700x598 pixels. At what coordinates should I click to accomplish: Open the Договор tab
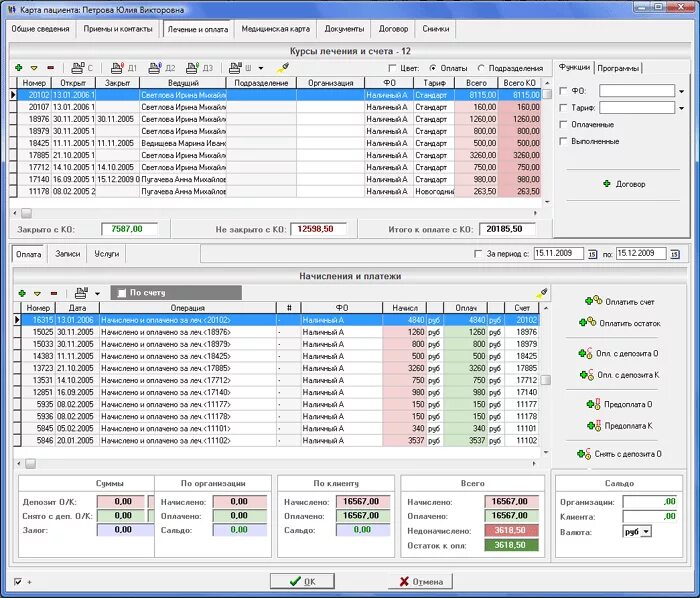point(393,29)
